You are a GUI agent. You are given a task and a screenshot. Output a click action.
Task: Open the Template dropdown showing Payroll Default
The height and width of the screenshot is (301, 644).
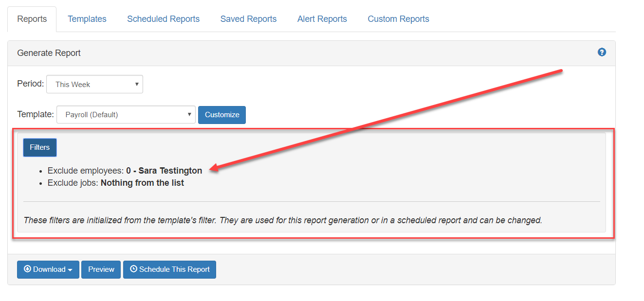(126, 115)
